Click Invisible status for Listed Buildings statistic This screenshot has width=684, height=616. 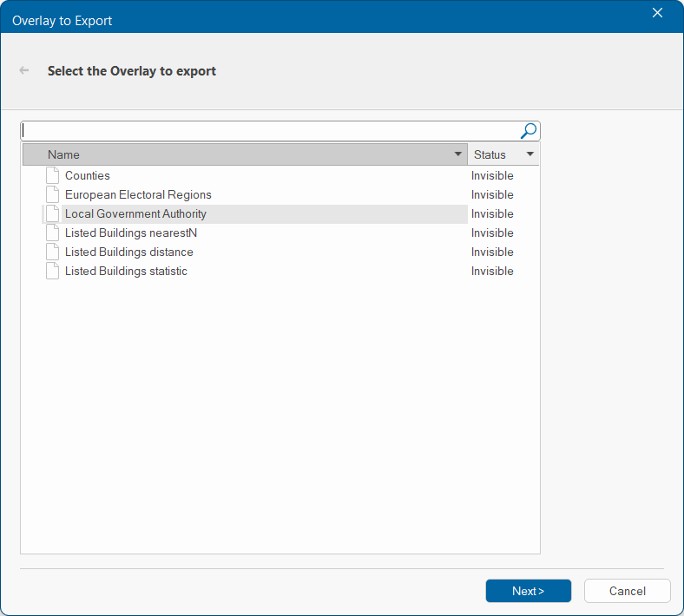pos(492,272)
